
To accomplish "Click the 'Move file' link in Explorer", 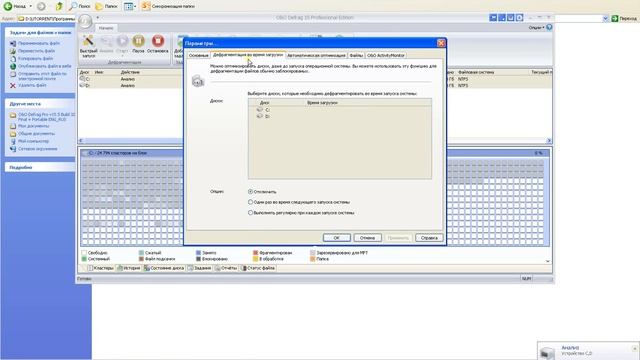I will coord(36,51).
